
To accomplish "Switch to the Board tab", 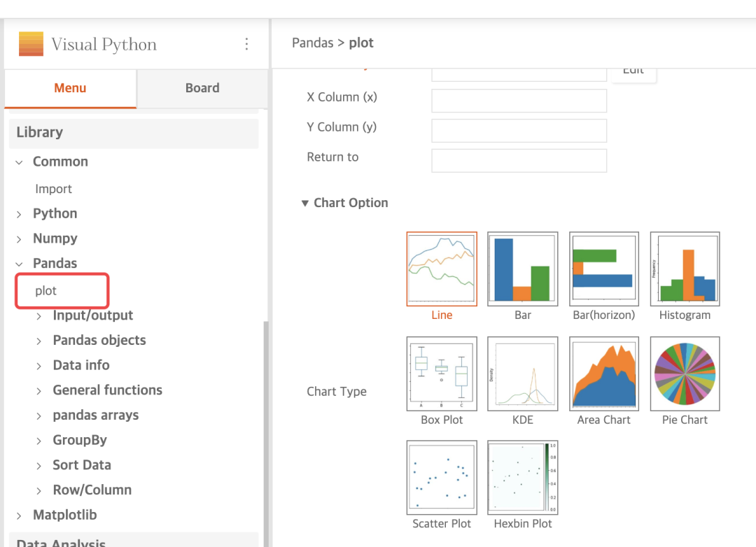I will pyautogui.click(x=202, y=88).
